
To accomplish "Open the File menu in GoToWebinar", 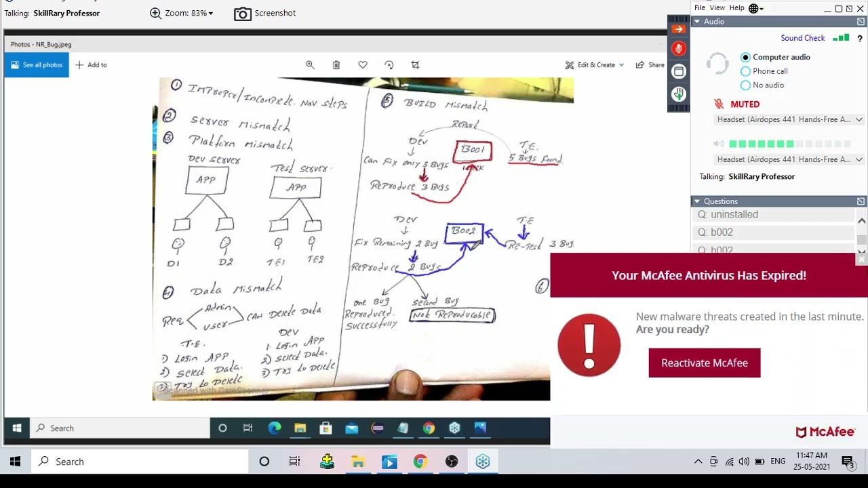I will (x=700, y=8).
